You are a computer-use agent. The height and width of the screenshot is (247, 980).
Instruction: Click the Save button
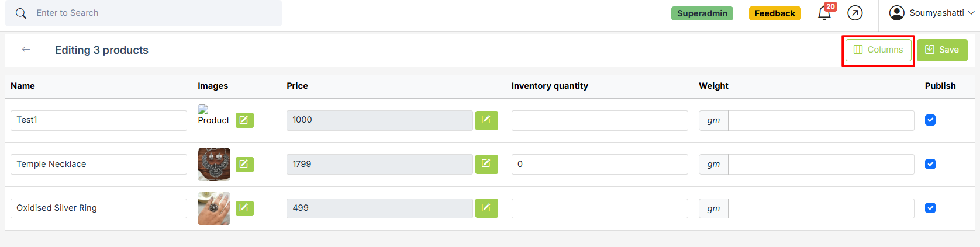[942, 50]
